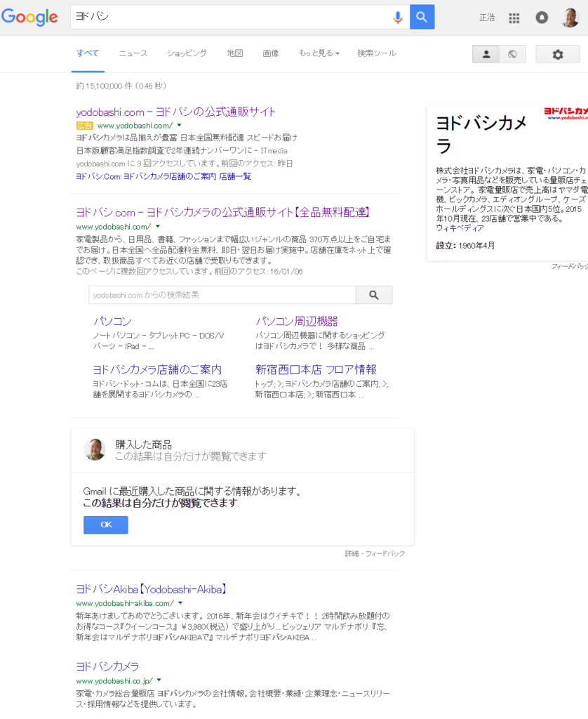Expand arrow beside green www.yodobashi.com/ organic result

[x=158, y=226]
